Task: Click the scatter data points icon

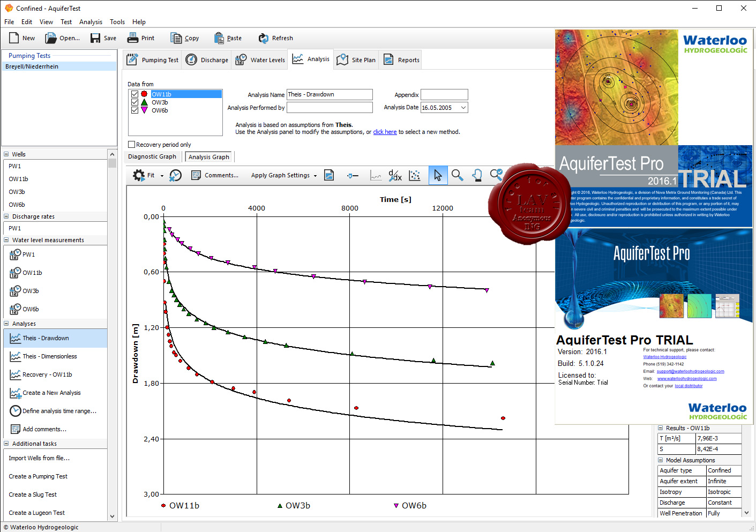Action: tap(415, 175)
